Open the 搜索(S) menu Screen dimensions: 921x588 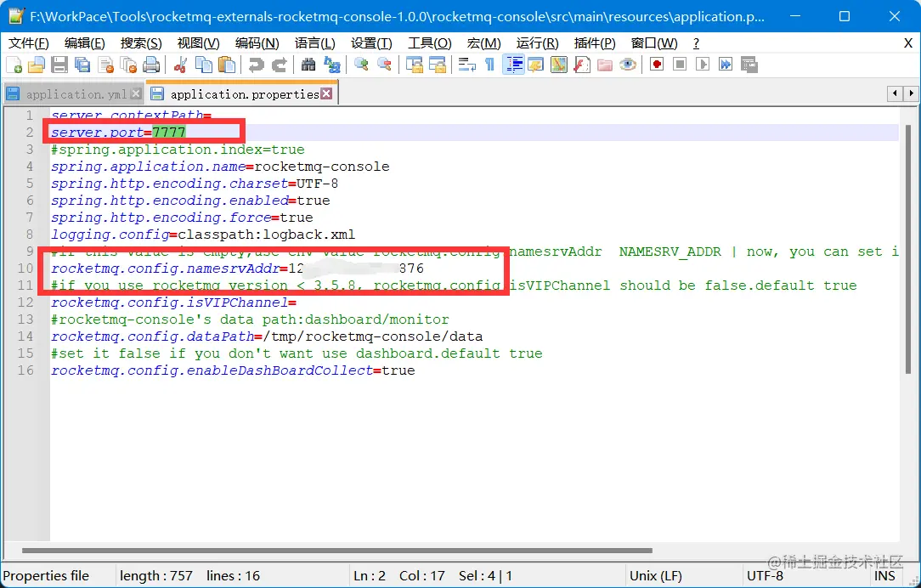coord(141,43)
